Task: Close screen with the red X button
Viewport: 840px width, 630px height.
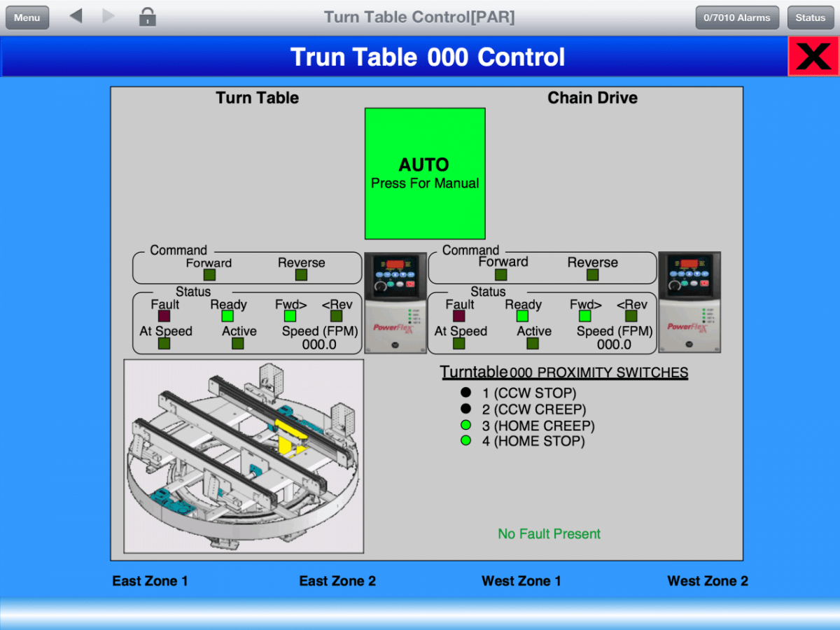Action: coord(813,56)
